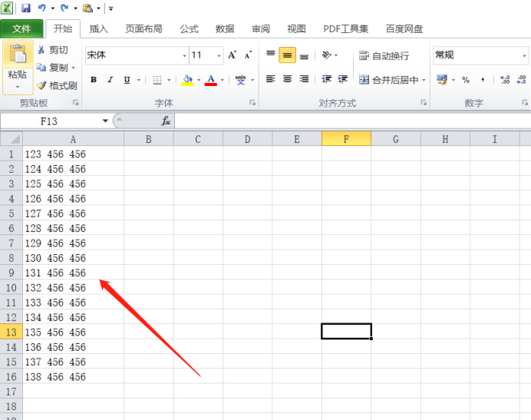Click 自动换行 (Wrap Text) button

click(384, 55)
